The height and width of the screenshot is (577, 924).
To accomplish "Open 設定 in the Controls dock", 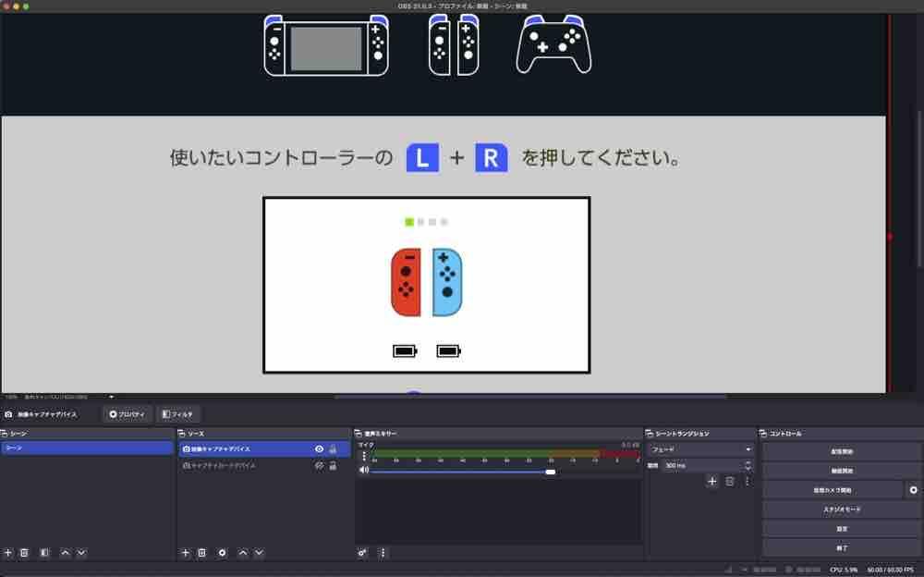I will [x=842, y=529].
